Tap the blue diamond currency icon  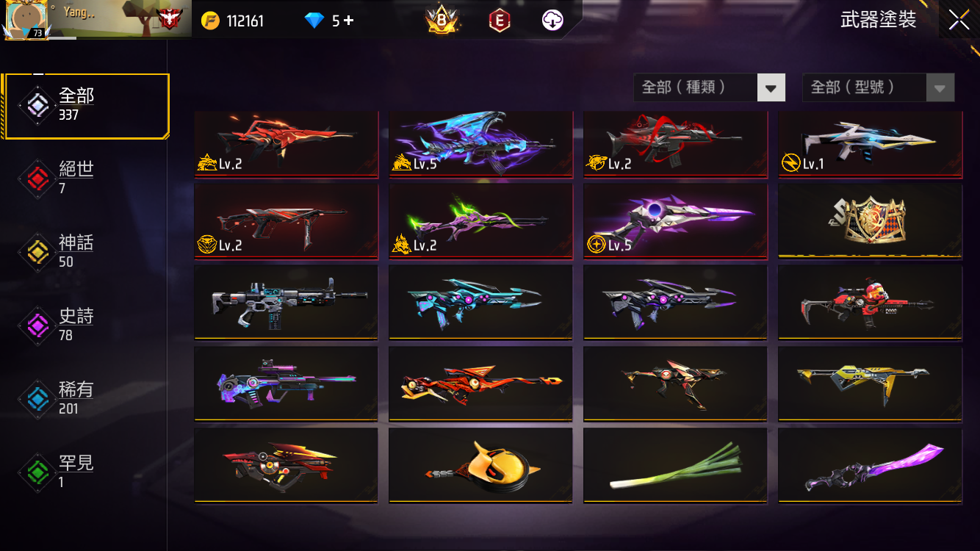[x=314, y=21]
